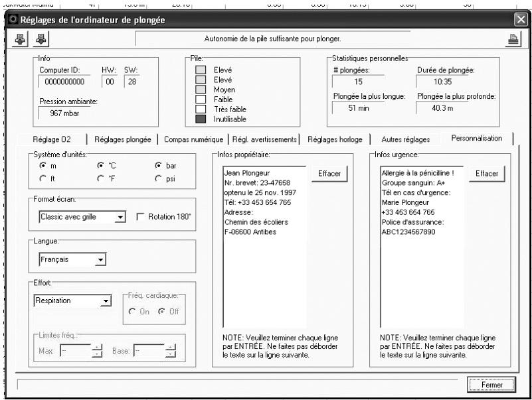Click the # plongées value 15
The image size is (532, 400).
(358, 82)
